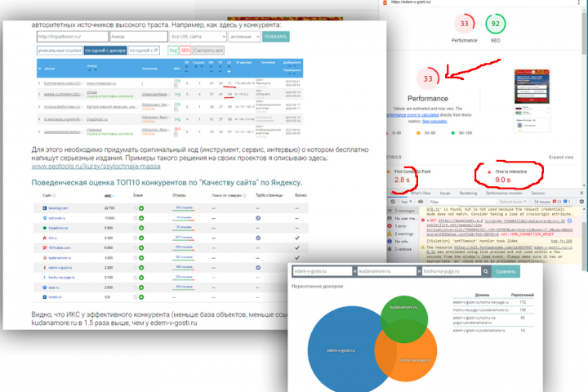Click Expand view in metrics section
Screen dimensions: 588x392
coord(561,157)
